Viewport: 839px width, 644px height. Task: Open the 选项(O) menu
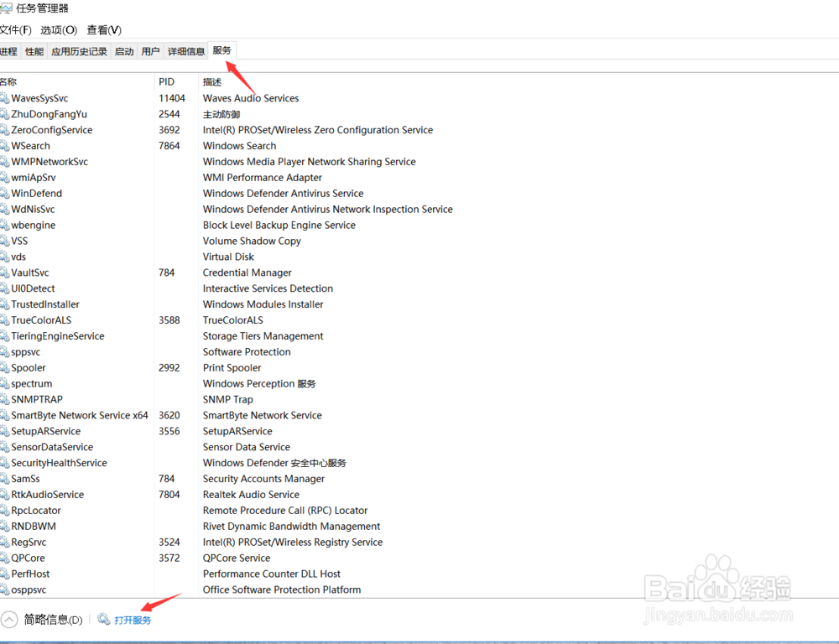pyautogui.click(x=59, y=30)
